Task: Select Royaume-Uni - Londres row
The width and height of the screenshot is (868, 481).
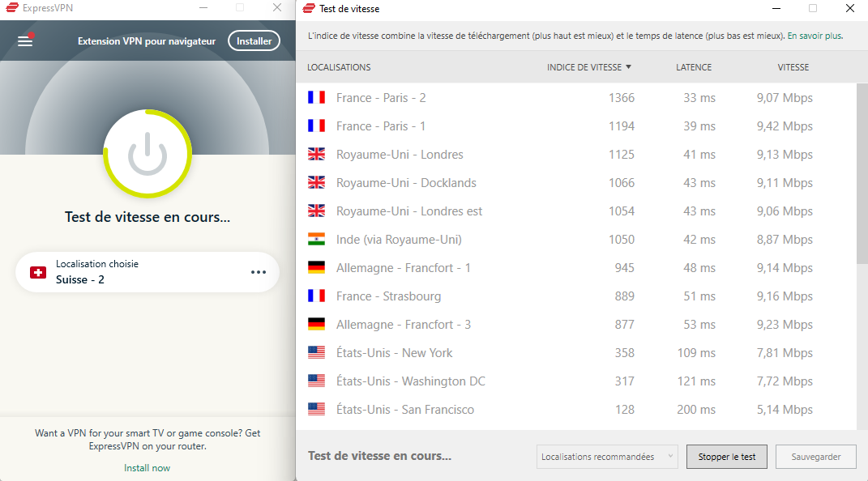Action: point(576,154)
